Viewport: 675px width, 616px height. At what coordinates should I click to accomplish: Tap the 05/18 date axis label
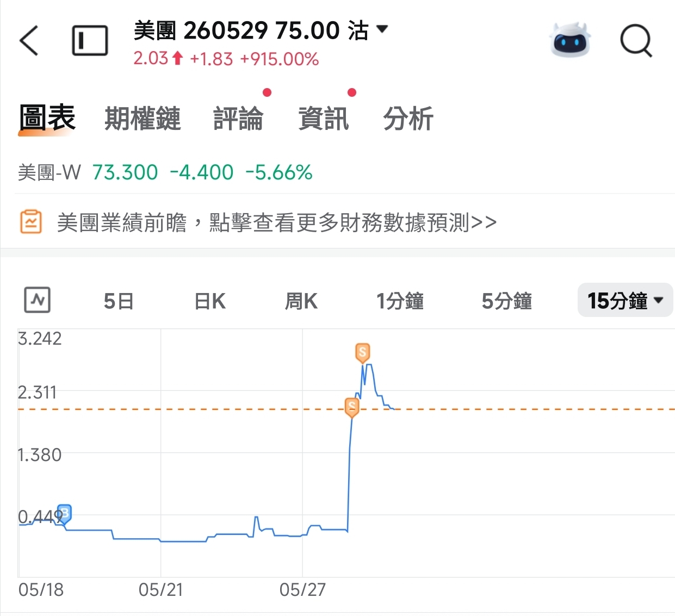41,590
